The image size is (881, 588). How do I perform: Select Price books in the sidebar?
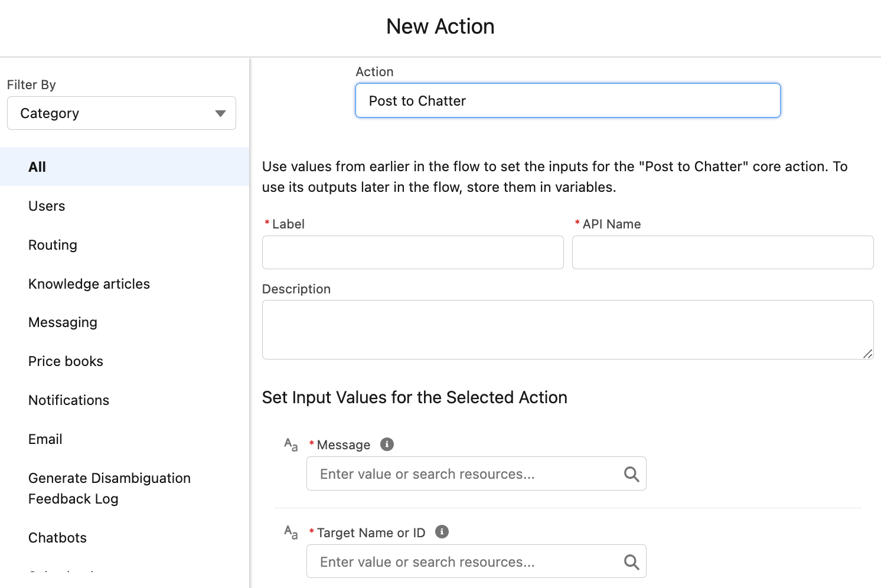[x=66, y=361]
